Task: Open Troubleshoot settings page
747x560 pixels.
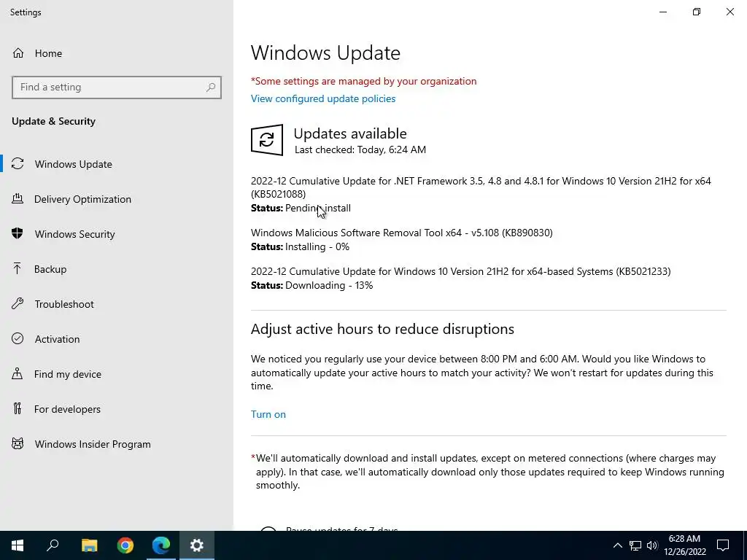Action: [117, 304]
